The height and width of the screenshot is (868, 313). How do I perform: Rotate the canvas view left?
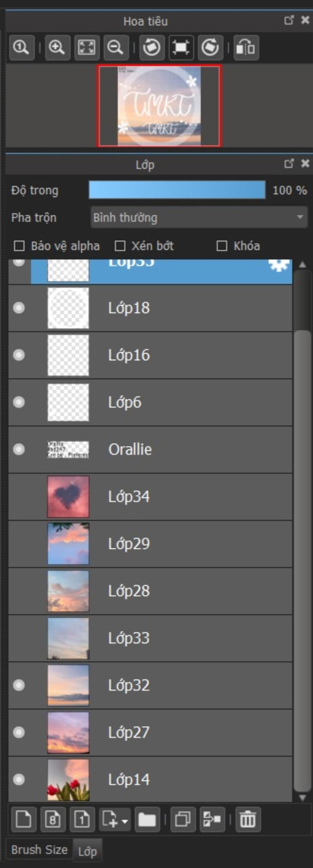(x=152, y=47)
